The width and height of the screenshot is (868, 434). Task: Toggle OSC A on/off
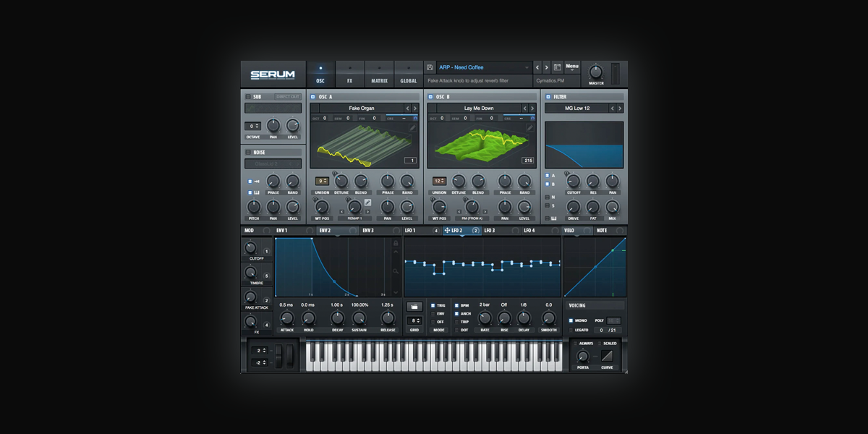tap(313, 96)
